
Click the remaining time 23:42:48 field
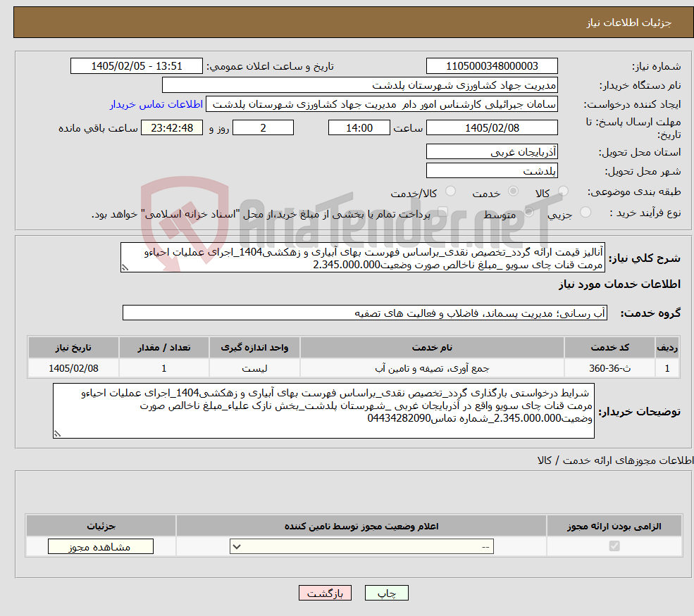172,128
